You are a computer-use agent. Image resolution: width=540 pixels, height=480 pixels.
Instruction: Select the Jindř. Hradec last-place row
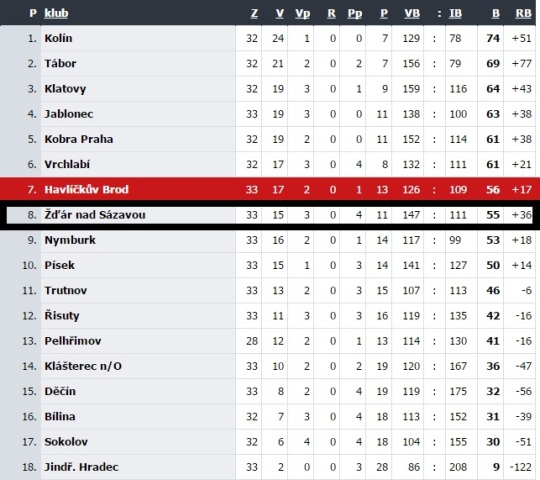click(268, 467)
